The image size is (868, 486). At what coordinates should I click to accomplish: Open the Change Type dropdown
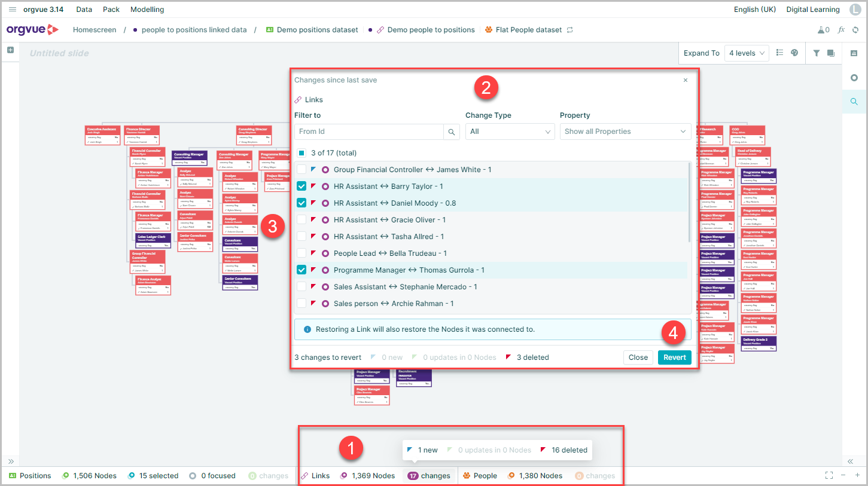(510, 132)
